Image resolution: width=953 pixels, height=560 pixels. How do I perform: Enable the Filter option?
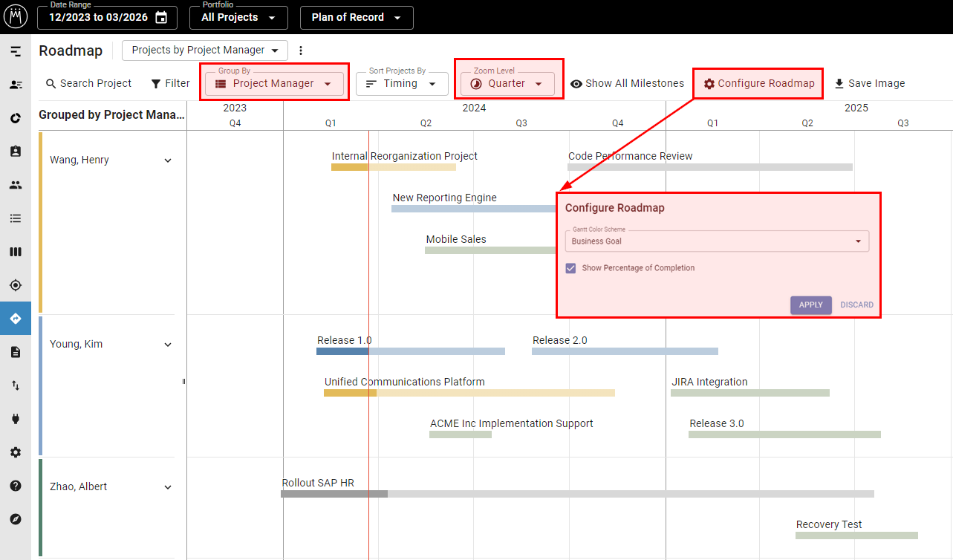(170, 83)
